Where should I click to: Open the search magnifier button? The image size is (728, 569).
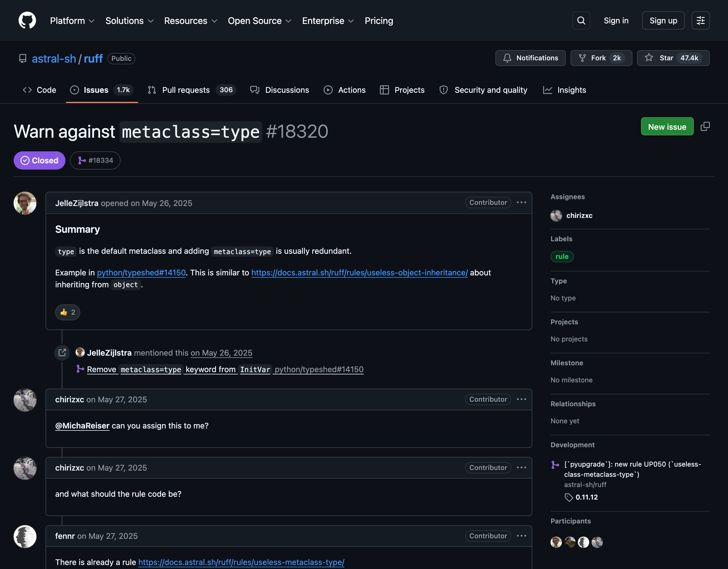[581, 21]
